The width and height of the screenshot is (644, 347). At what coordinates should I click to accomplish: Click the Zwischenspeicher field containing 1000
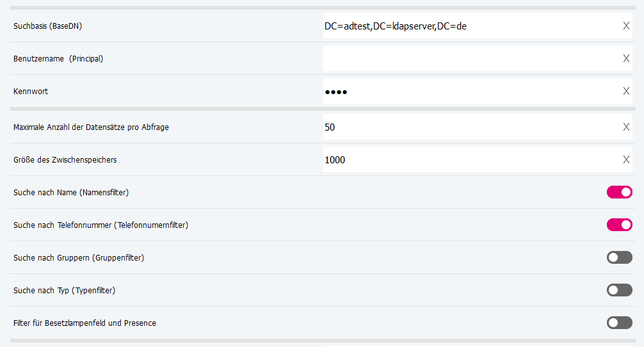coord(467,160)
